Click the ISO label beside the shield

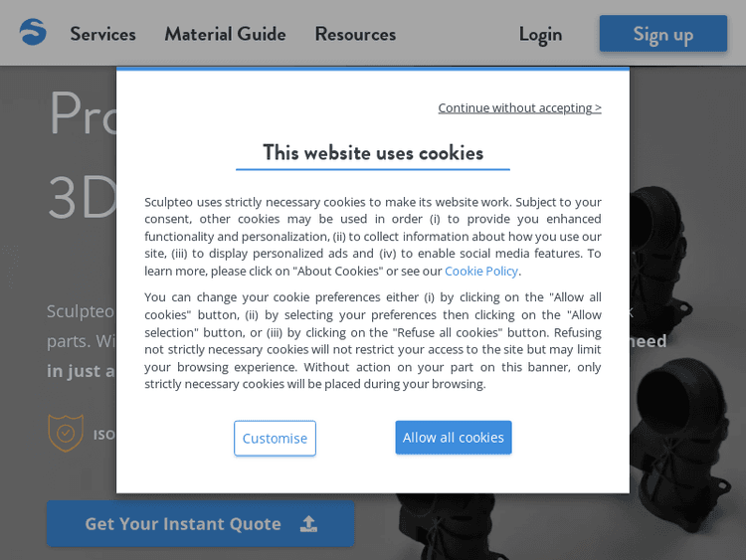pyautogui.click(x=103, y=435)
